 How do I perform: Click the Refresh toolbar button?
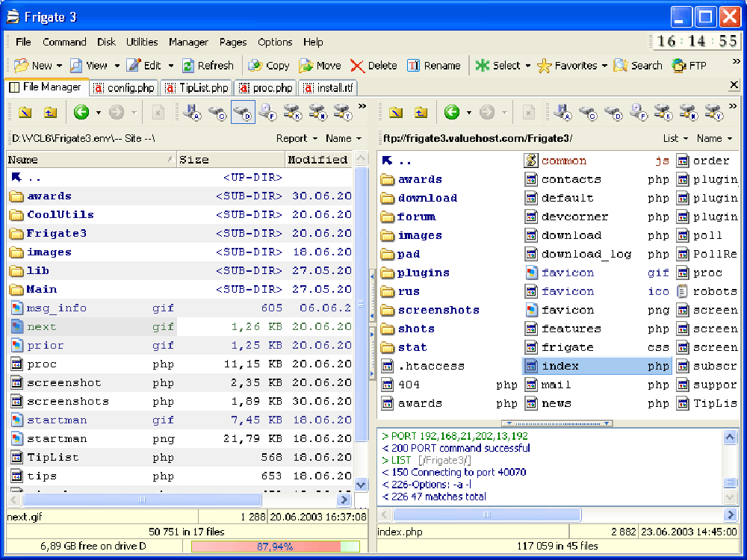point(208,65)
